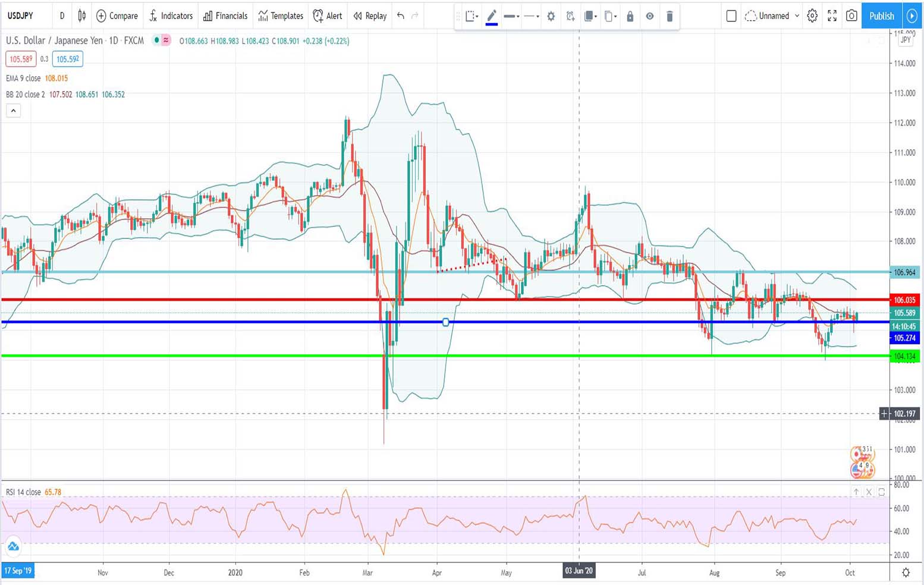Delete the selected drawing with trash icon
The width and height of the screenshot is (924, 585).
[670, 17]
